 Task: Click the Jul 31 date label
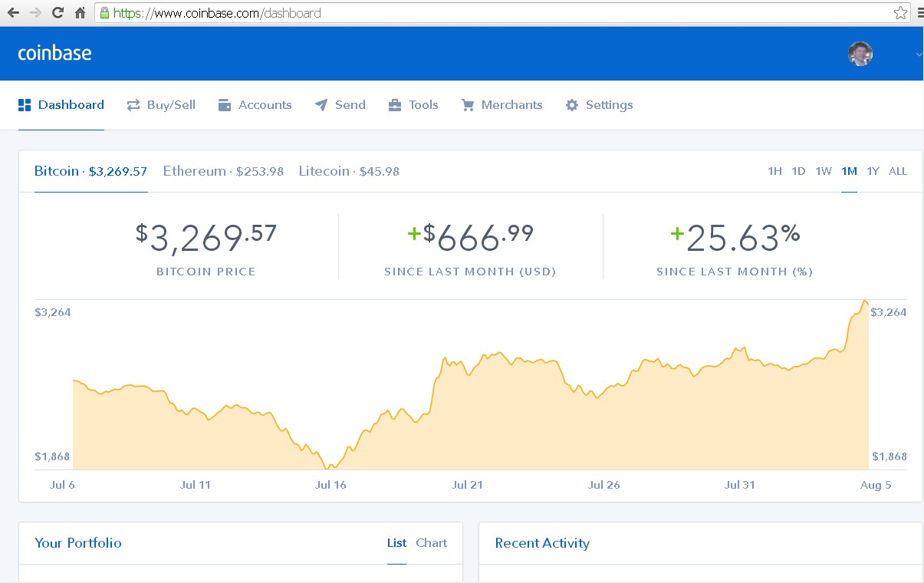(740, 485)
